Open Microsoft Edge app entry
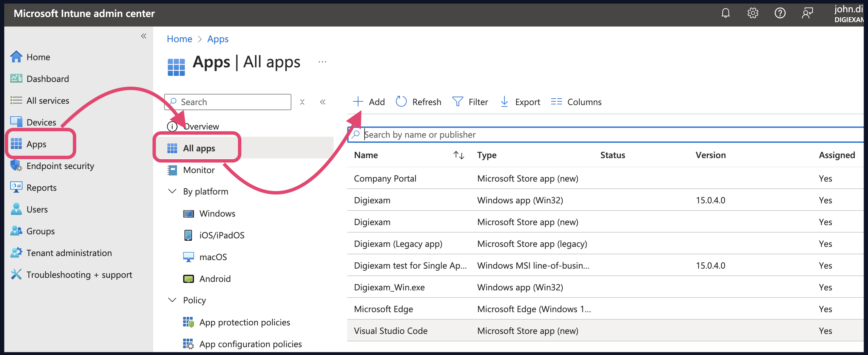This screenshot has height=355, width=868. [x=384, y=309]
